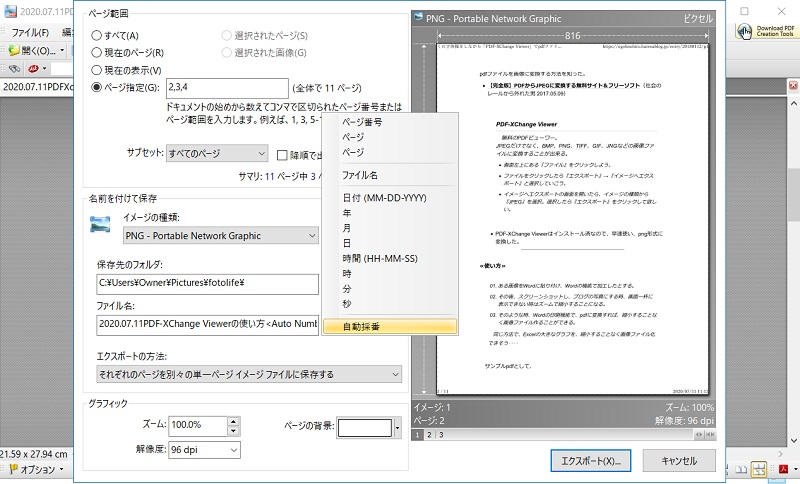800x484 pixels.
Task: Click the landscape image type icon
Action: click(x=100, y=224)
